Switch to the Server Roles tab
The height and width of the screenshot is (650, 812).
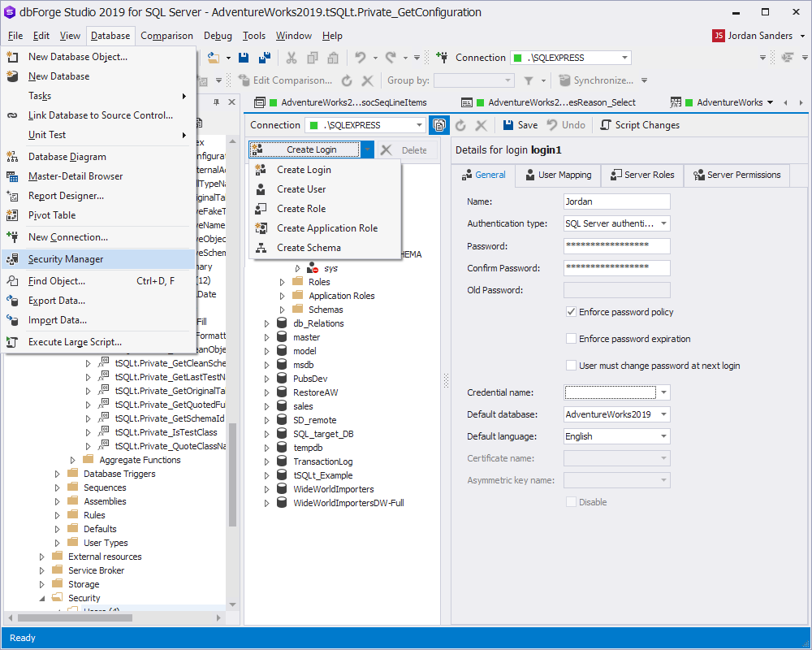pyautogui.click(x=642, y=175)
